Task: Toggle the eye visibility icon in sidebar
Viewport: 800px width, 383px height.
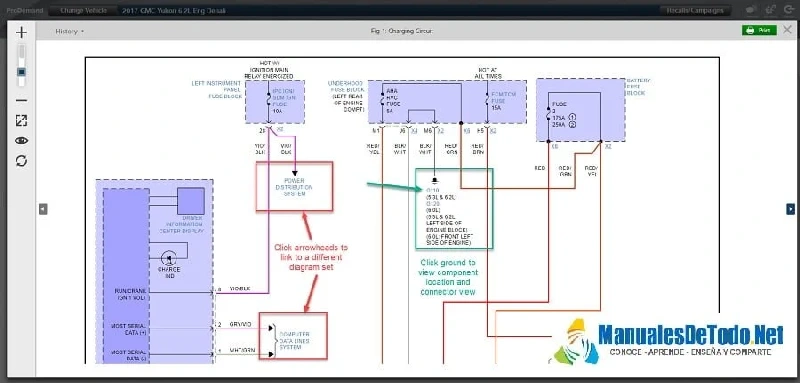Action: pos(21,141)
